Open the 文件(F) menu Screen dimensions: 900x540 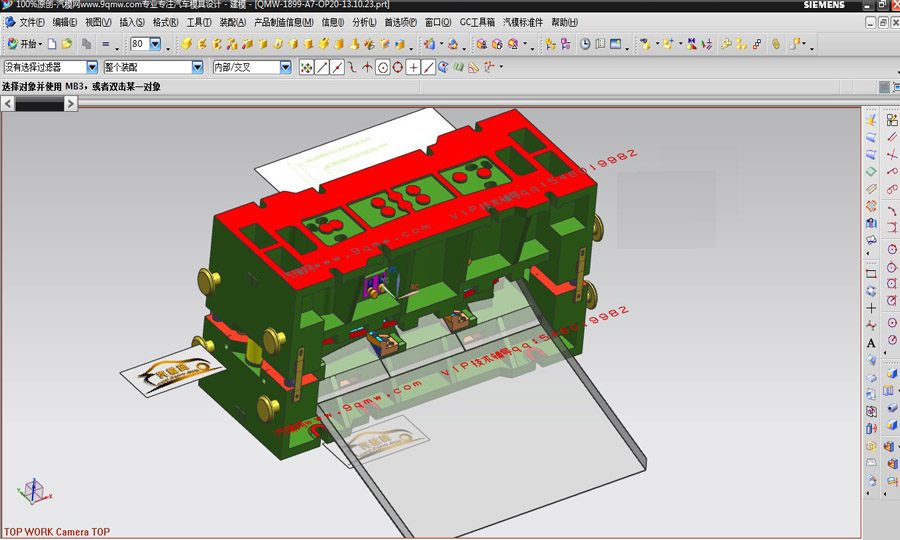pos(31,22)
